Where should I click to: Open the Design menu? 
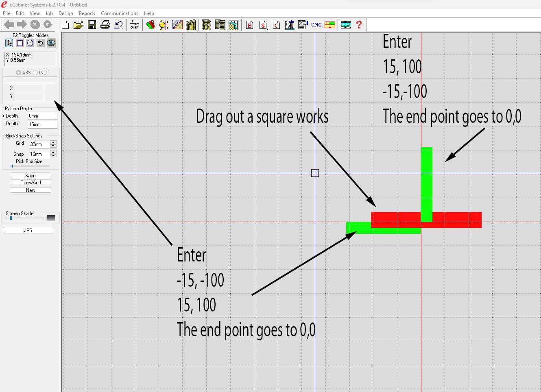[x=65, y=13]
